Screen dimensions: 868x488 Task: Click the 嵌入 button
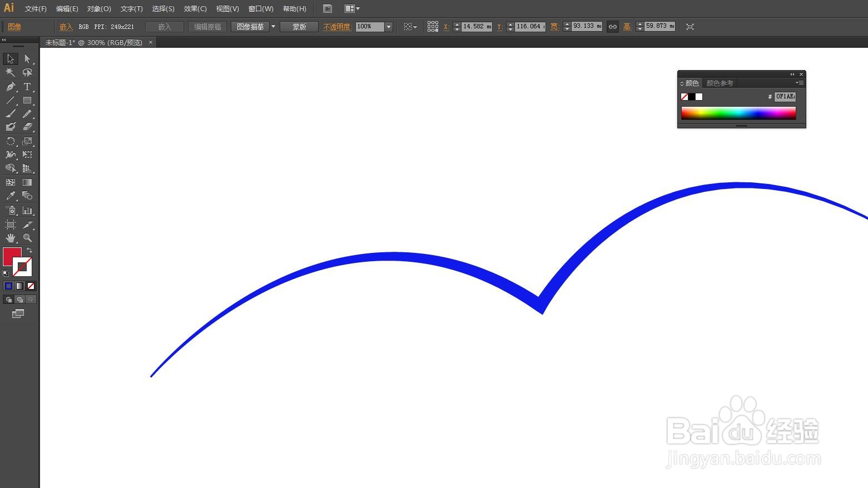164,27
